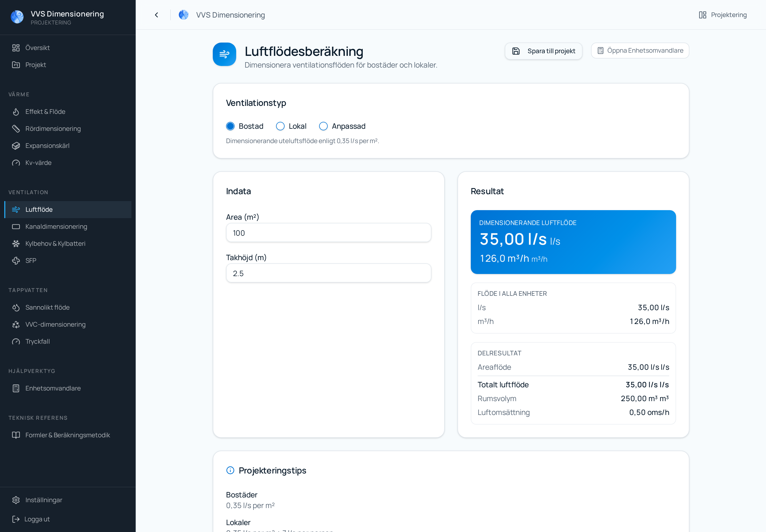The width and height of the screenshot is (766, 532).
Task: Click the logout arrow icon
Action: click(16, 519)
